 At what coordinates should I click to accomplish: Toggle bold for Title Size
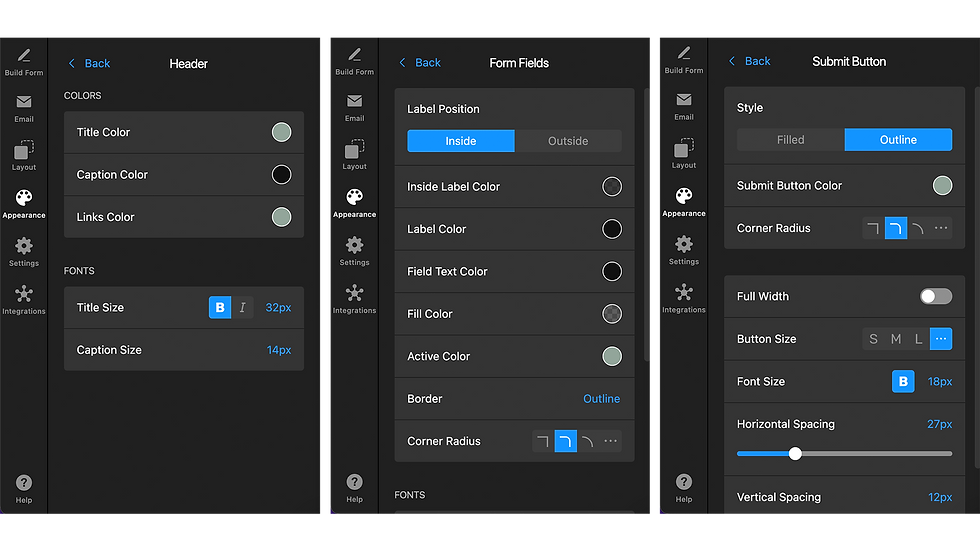220,307
